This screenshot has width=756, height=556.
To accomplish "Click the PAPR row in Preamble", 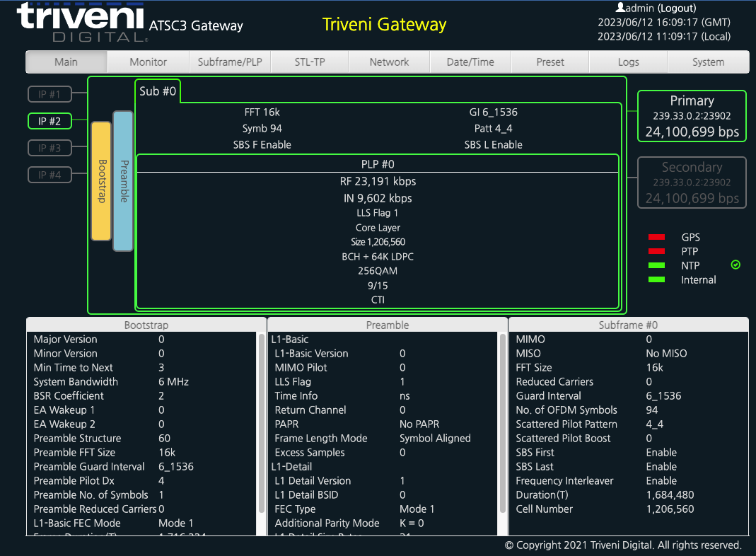I will [384, 424].
